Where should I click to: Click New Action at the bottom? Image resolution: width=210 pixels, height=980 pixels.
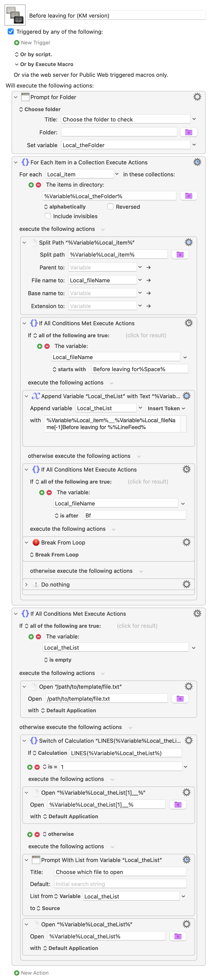coord(31,972)
